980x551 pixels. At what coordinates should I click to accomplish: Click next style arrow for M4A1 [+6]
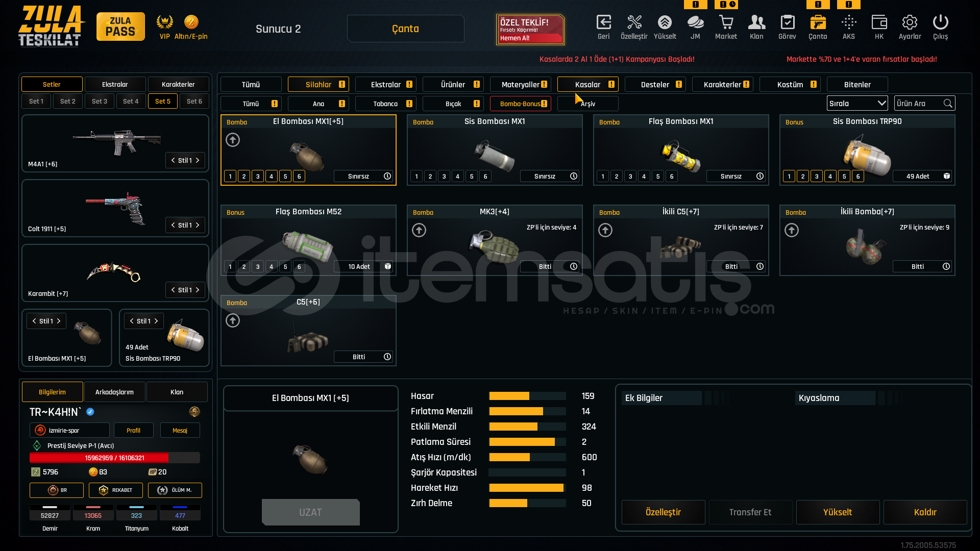click(198, 160)
